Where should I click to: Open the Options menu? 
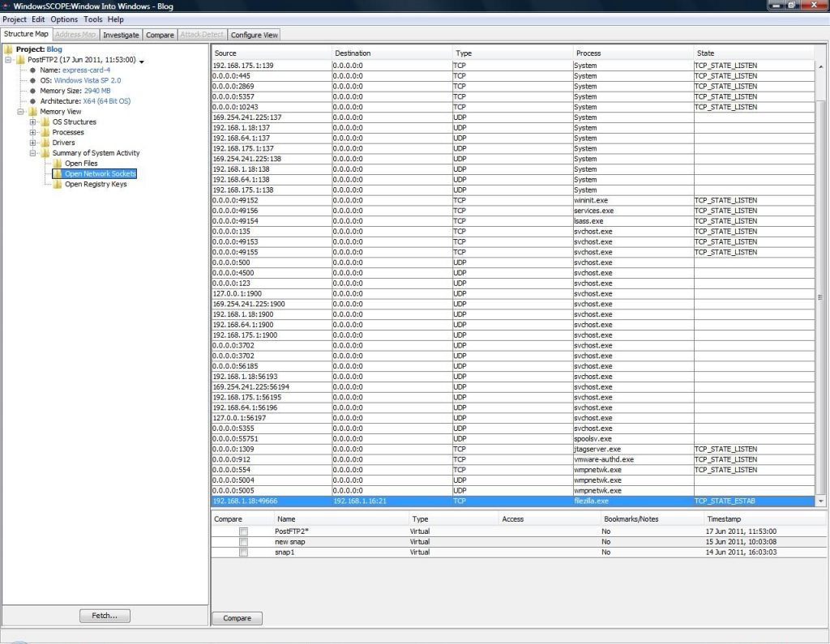[x=64, y=19]
